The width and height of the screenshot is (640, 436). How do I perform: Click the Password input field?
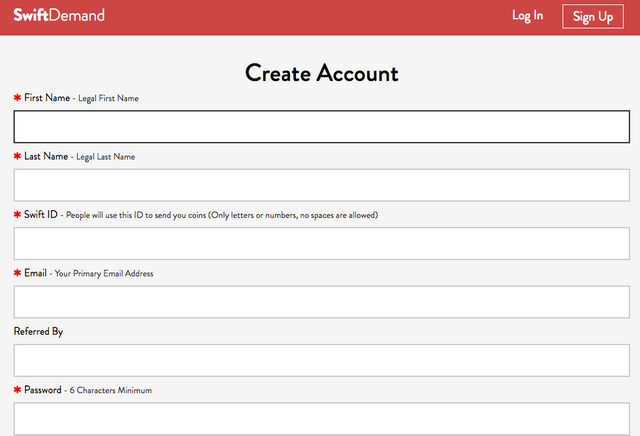tap(322, 419)
